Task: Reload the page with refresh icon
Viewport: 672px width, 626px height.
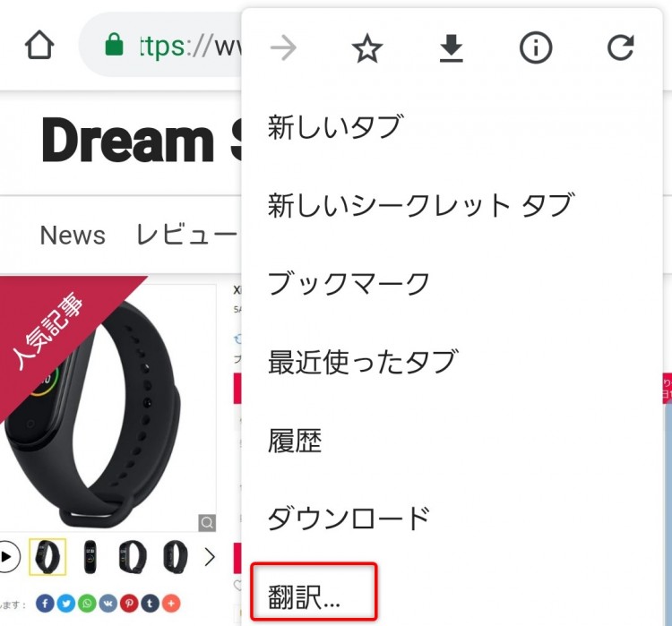Action: click(x=620, y=47)
